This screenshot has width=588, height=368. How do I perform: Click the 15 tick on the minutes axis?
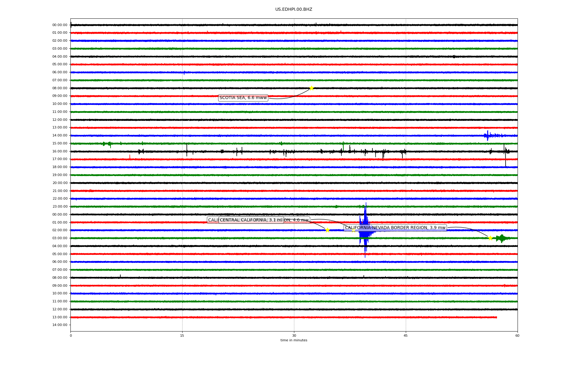182,335
